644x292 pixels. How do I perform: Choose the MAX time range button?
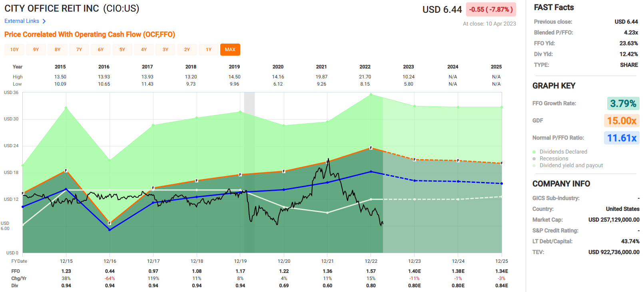click(230, 50)
